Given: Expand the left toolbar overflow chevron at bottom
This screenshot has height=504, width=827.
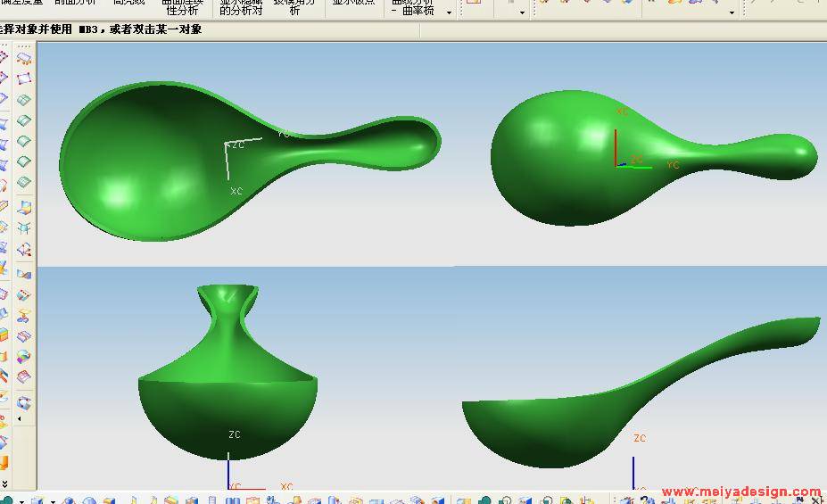Looking at the screenshot, I should pos(4,483).
